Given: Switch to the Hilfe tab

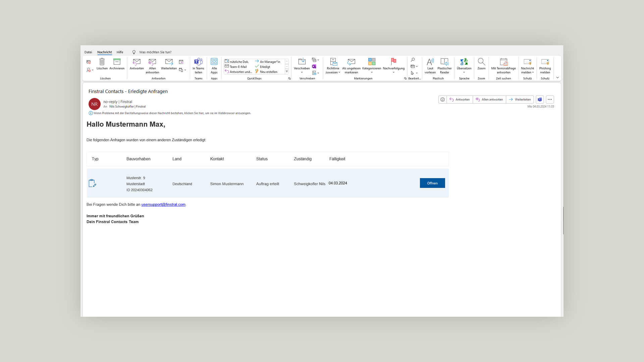Looking at the screenshot, I should coord(120,52).
